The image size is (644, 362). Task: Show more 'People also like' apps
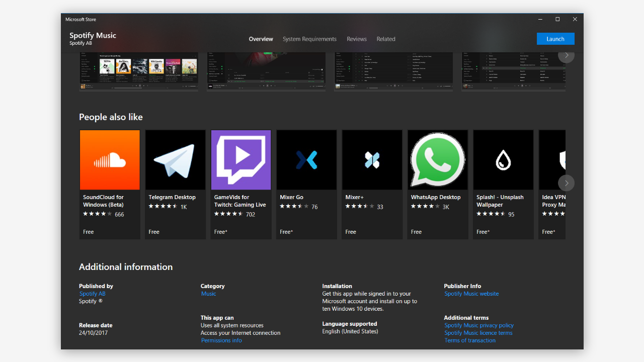pyautogui.click(x=566, y=183)
